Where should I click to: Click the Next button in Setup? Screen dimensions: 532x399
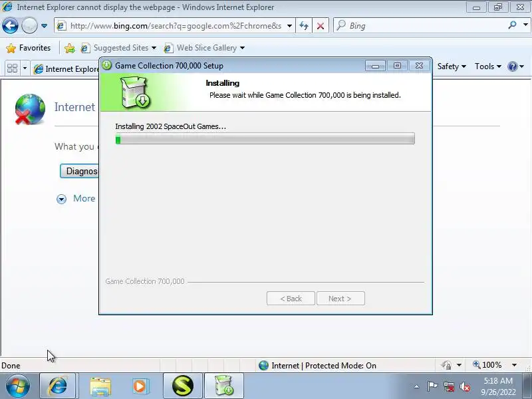pos(340,299)
